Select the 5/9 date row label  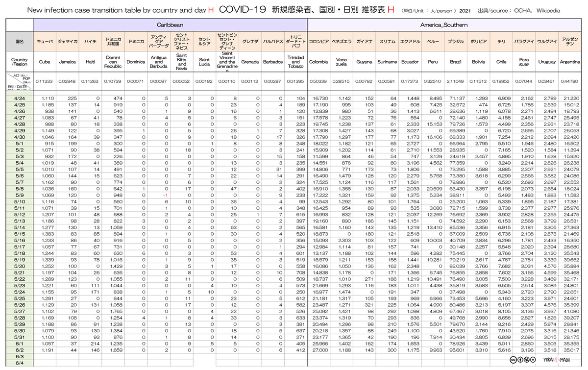[x=20, y=195]
